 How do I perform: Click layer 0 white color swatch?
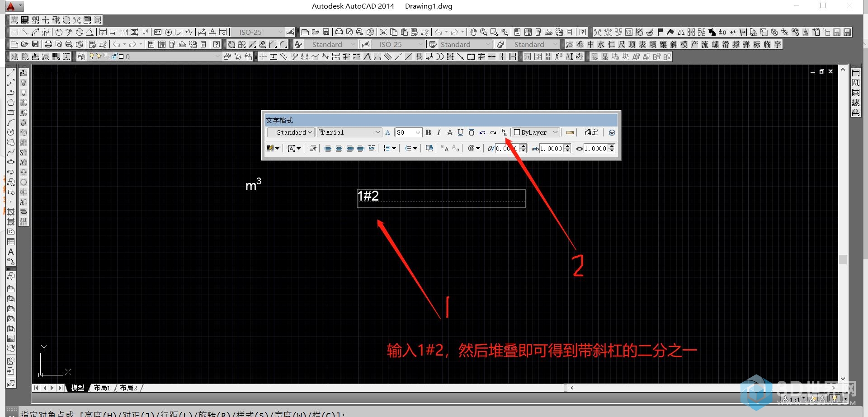[x=121, y=56]
